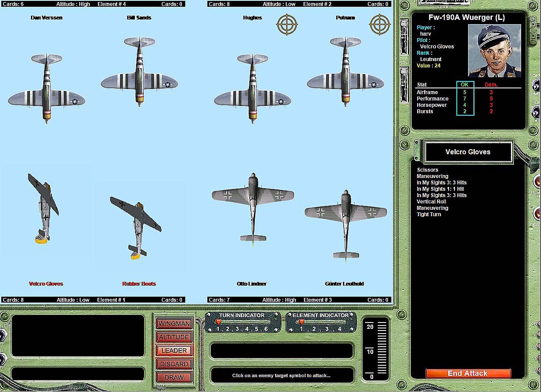Click the ALTITUDE button
This screenshot has height=392, width=541.
tap(174, 337)
